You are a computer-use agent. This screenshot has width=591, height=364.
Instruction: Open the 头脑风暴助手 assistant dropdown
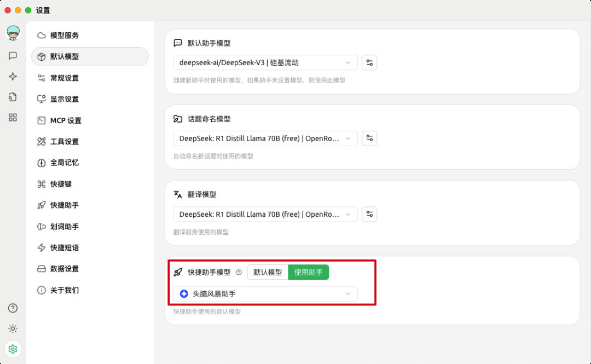265,294
